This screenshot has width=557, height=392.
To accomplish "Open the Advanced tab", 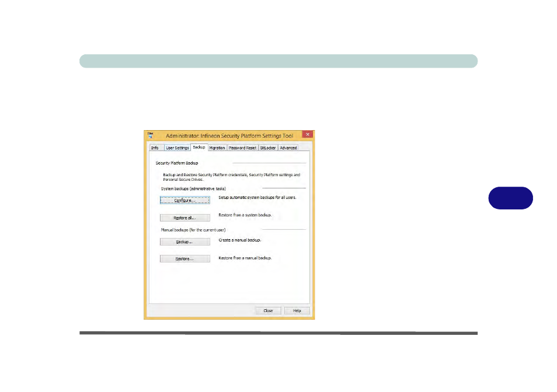I will click(x=288, y=148).
